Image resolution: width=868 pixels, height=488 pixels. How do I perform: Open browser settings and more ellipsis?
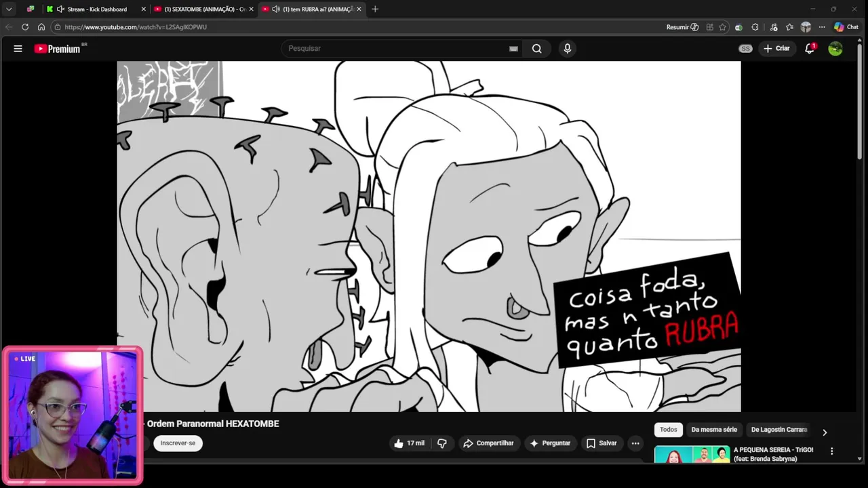click(x=822, y=27)
